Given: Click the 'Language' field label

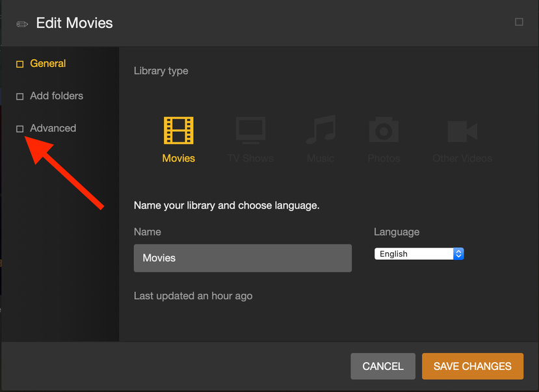Looking at the screenshot, I should tap(397, 232).
